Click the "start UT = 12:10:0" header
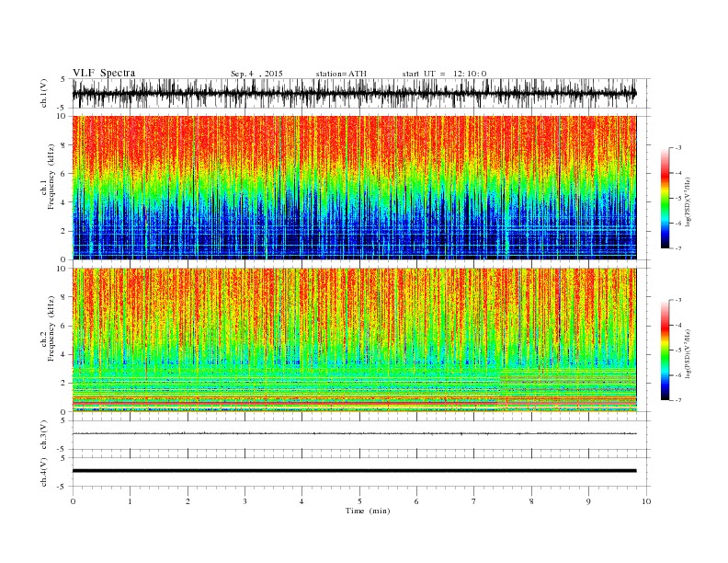728x563 pixels. tap(444, 74)
